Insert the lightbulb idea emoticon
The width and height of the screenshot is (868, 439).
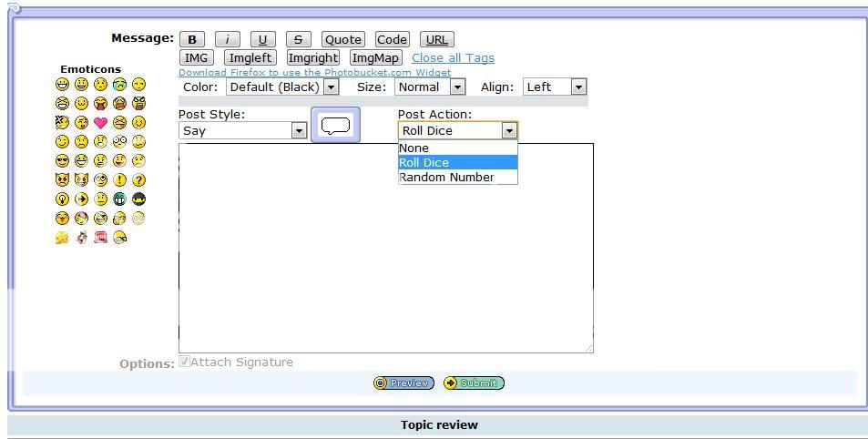[62, 199]
